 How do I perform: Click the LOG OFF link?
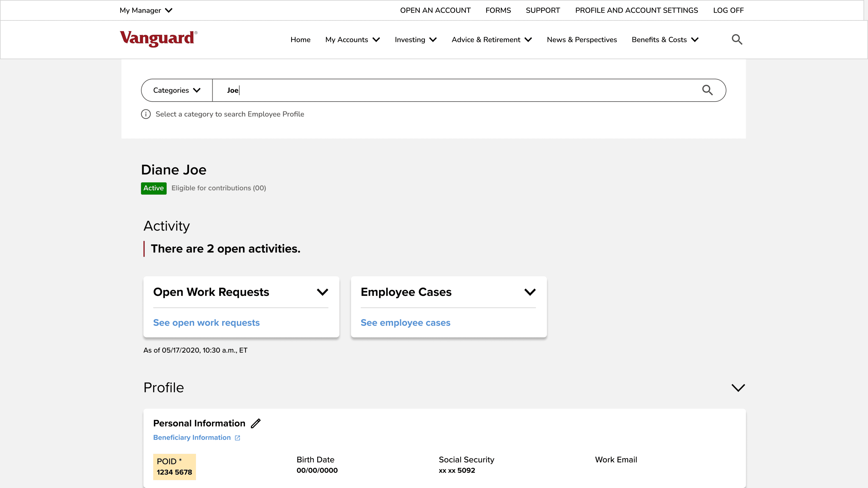pyautogui.click(x=728, y=10)
